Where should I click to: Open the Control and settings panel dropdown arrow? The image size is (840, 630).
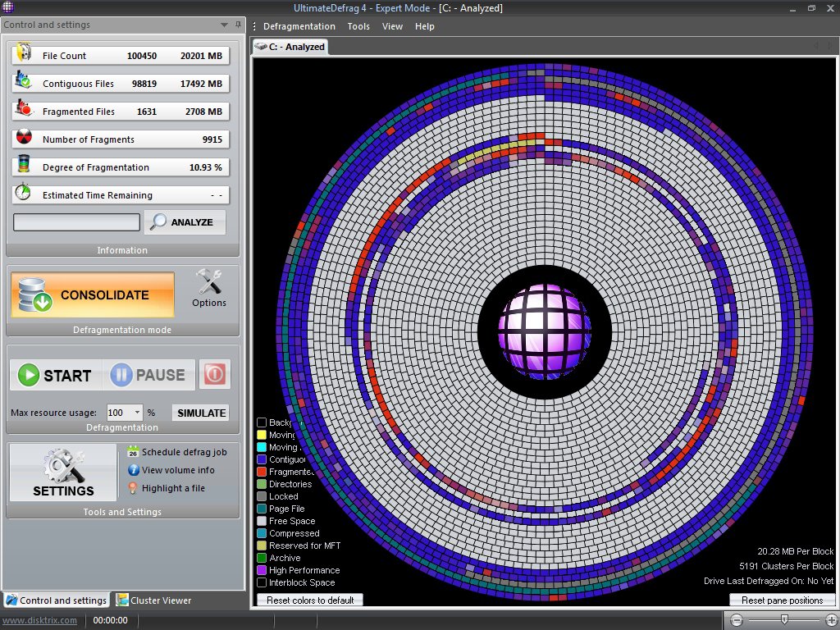(x=224, y=25)
